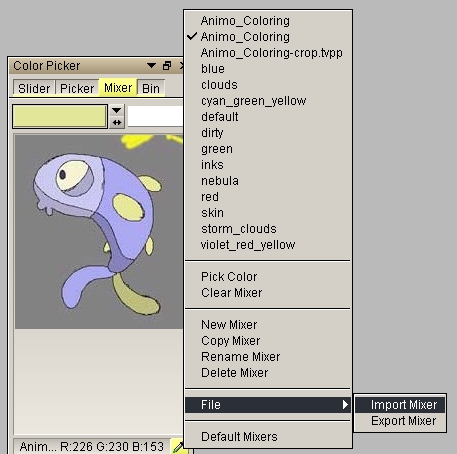
Task: Select the checked Animo_Coloring mixer
Action: click(x=268, y=37)
